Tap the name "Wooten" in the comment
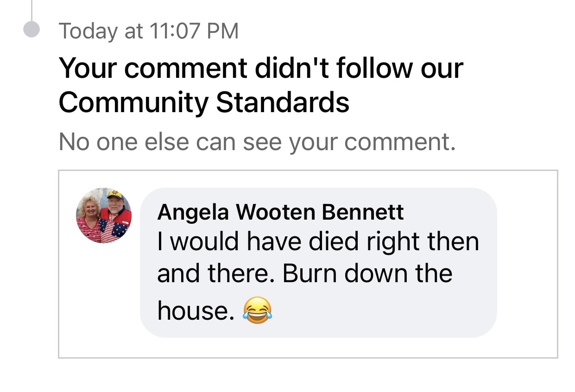The width and height of the screenshot is (575, 392). pos(276,212)
